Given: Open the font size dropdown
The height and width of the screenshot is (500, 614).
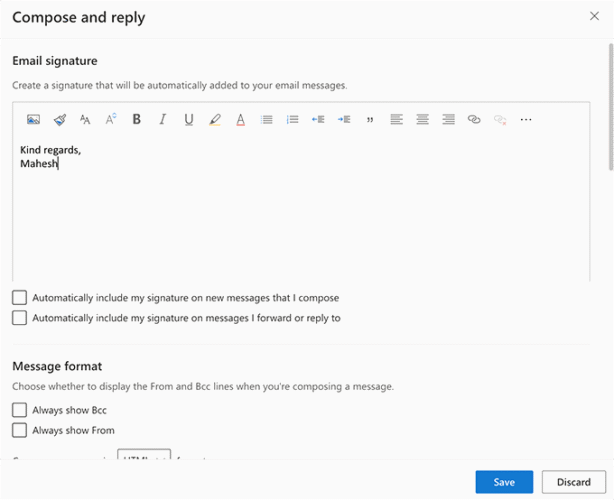Looking at the screenshot, I should (85, 120).
